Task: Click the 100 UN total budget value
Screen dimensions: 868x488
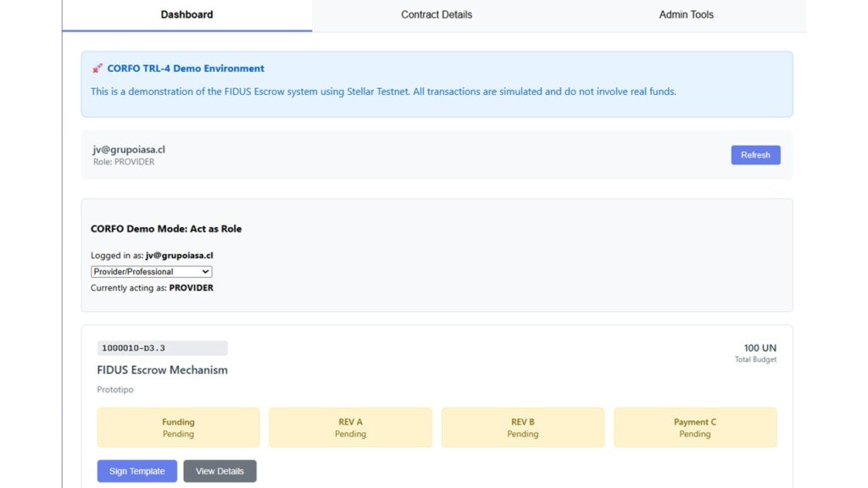Action: point(759,348)
